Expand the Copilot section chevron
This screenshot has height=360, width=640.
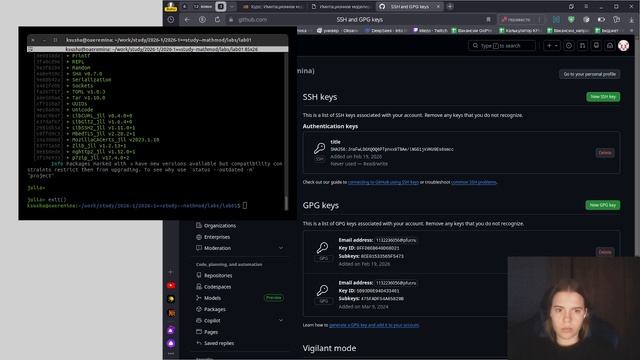point(281,321)
